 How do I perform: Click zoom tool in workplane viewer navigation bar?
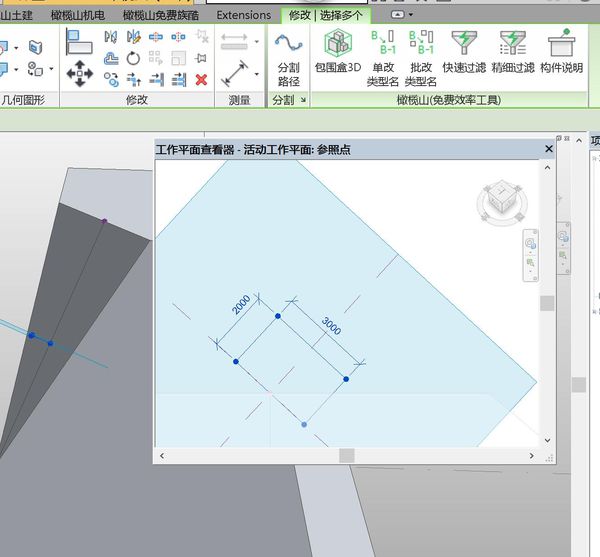(x=530, y=243)
